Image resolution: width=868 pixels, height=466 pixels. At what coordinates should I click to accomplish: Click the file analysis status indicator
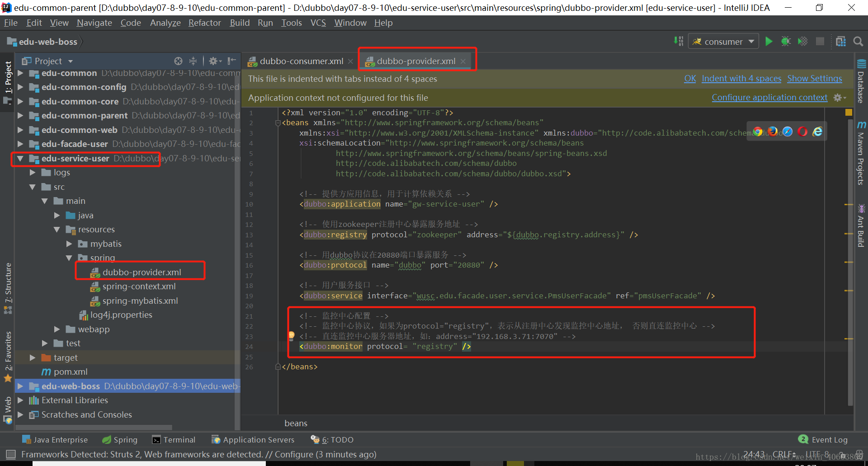point(849,112)
